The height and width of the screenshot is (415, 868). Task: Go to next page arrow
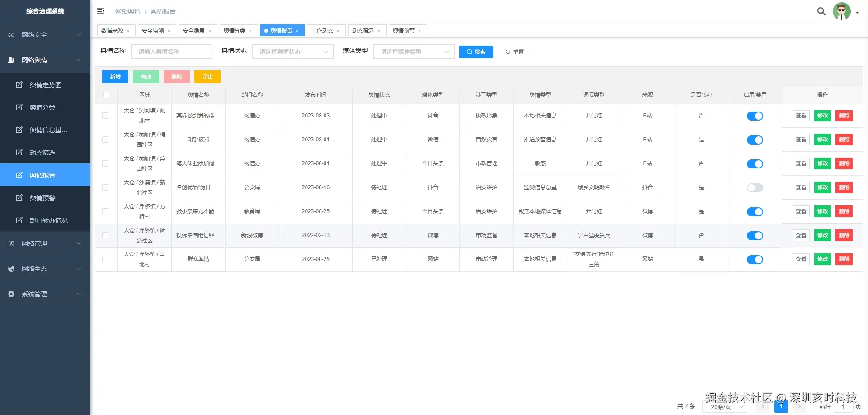click(799, 406)
